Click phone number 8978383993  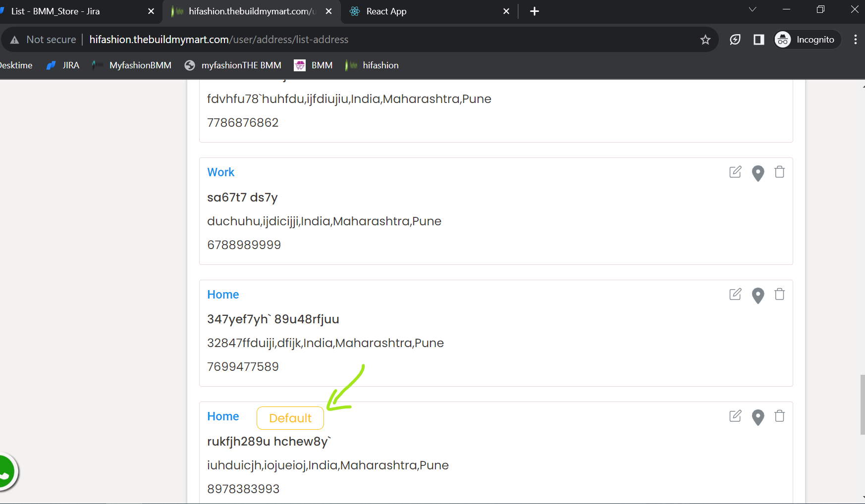243,489
